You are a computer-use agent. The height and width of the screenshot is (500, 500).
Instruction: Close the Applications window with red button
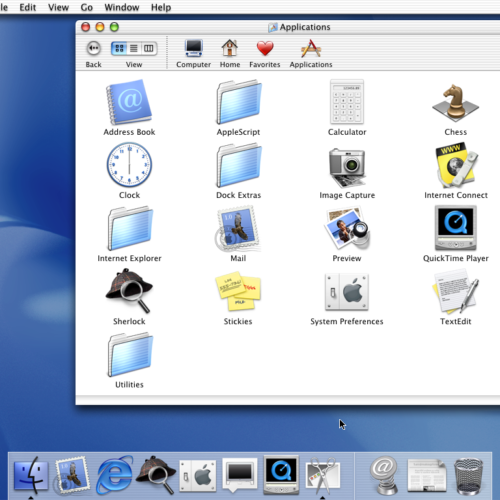(x=86, y=27)
